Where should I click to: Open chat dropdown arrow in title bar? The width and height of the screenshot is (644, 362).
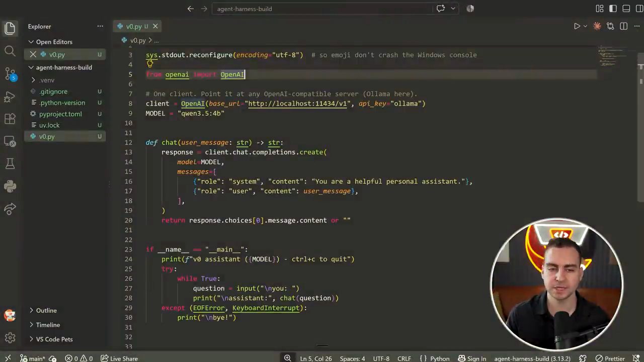coord(453,9)
